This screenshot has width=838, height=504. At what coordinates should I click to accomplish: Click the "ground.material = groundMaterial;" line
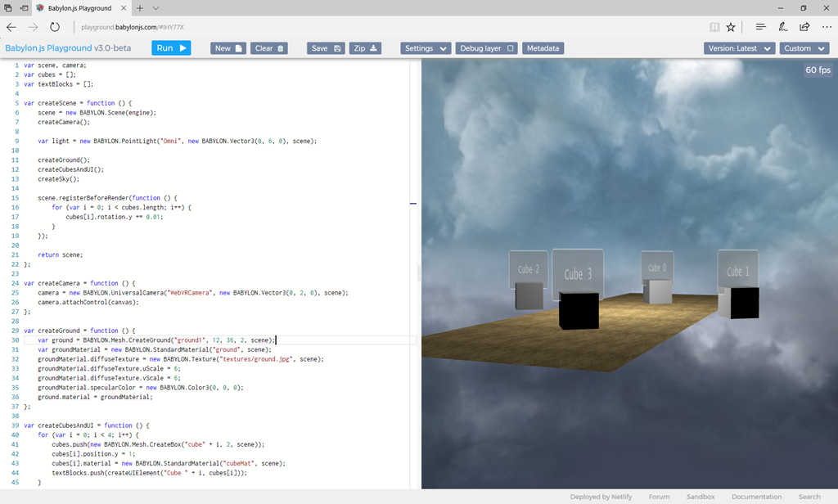[x=95, y=397]
